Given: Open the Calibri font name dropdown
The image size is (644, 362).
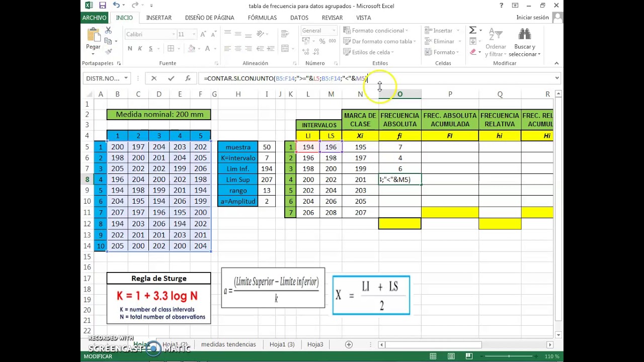Looking at the screenshot, I should tap(173, 34).
